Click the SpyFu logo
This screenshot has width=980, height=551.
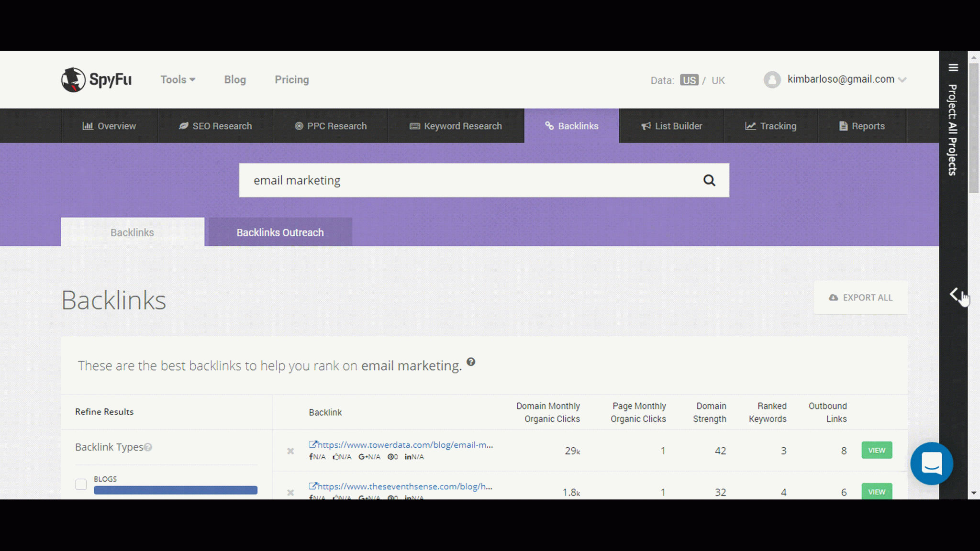click(x=96, y=79)
